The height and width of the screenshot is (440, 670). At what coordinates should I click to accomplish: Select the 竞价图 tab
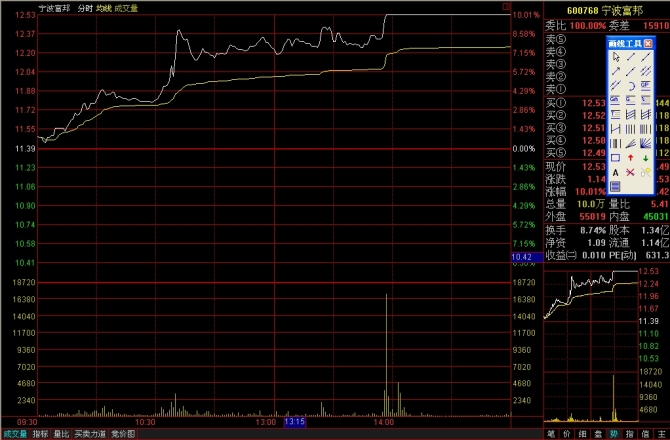(x=122, y=434)
